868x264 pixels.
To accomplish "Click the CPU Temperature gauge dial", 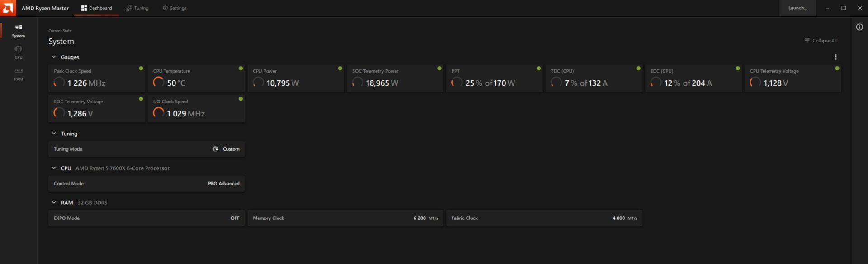I will tap(159, 82).
